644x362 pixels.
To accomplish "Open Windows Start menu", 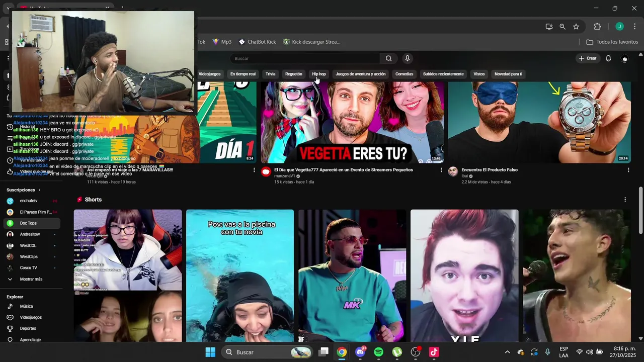I will 210,352.
